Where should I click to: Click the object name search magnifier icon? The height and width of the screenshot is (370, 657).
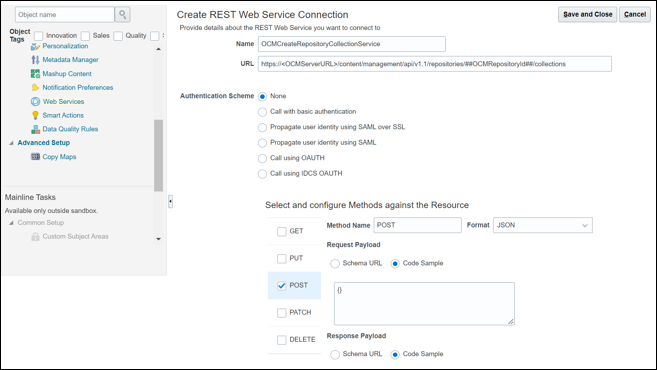pos(122,15)
